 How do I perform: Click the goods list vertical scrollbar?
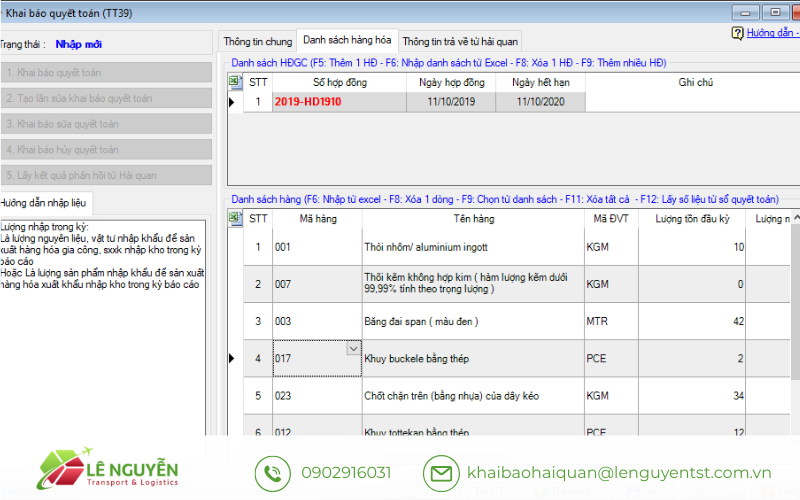[795, 301]
